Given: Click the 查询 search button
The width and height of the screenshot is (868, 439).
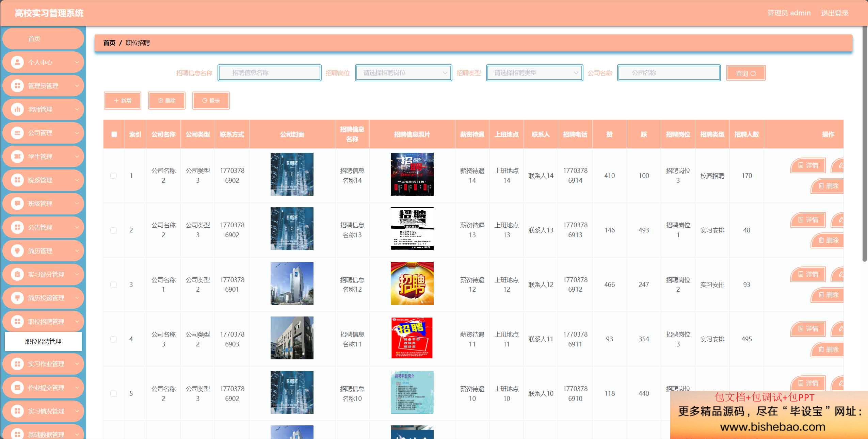Looking at the screenshot, I should click(745, 73).
